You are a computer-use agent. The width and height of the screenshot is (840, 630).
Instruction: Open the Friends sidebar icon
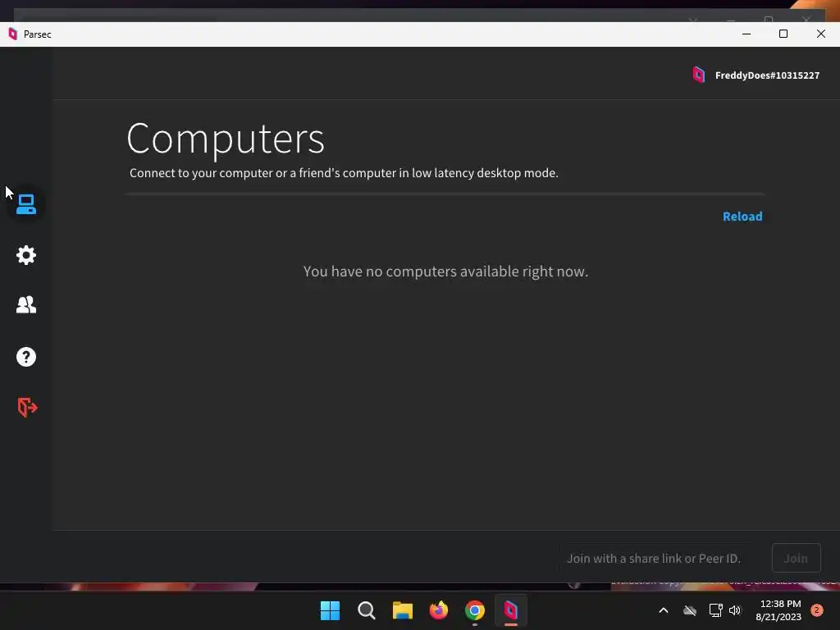[25, 305]
